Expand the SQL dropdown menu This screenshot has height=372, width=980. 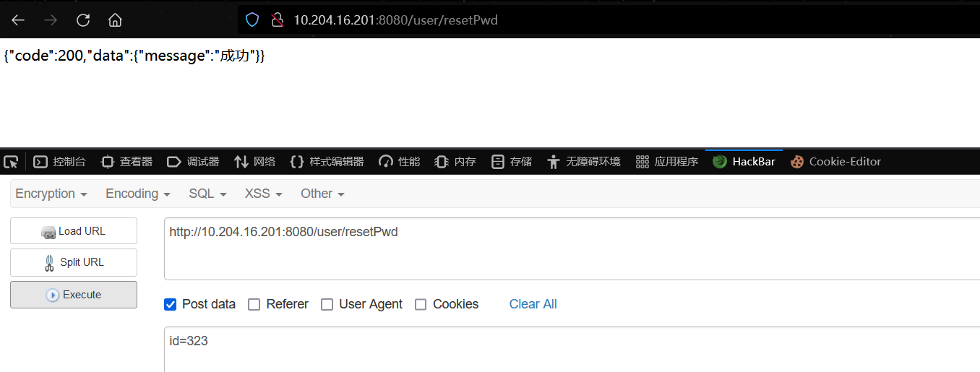coord(208,194)
